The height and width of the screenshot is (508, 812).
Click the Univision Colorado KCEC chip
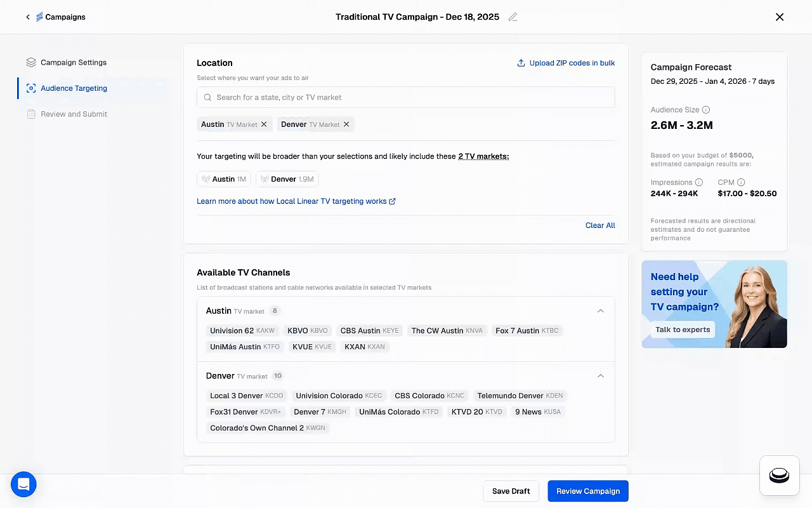point(339,396)
